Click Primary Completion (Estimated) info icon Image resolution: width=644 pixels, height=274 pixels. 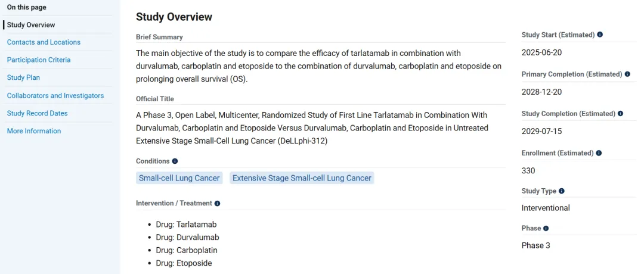coord(627,74)
